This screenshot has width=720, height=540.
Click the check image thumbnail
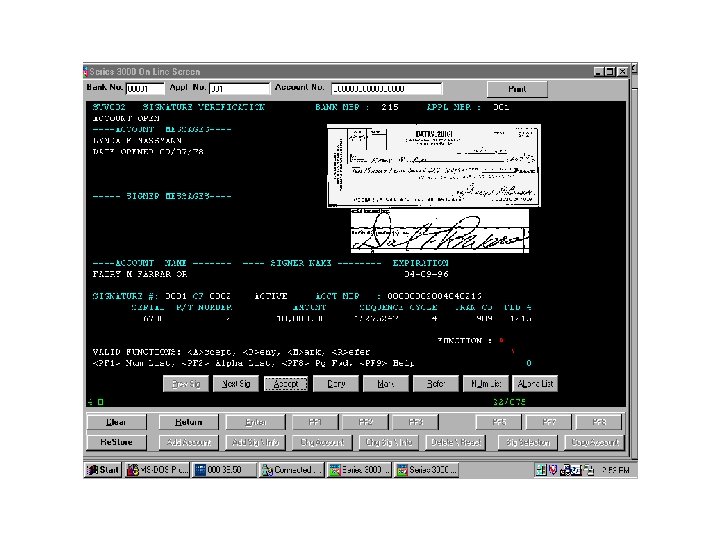coord(433,166)
